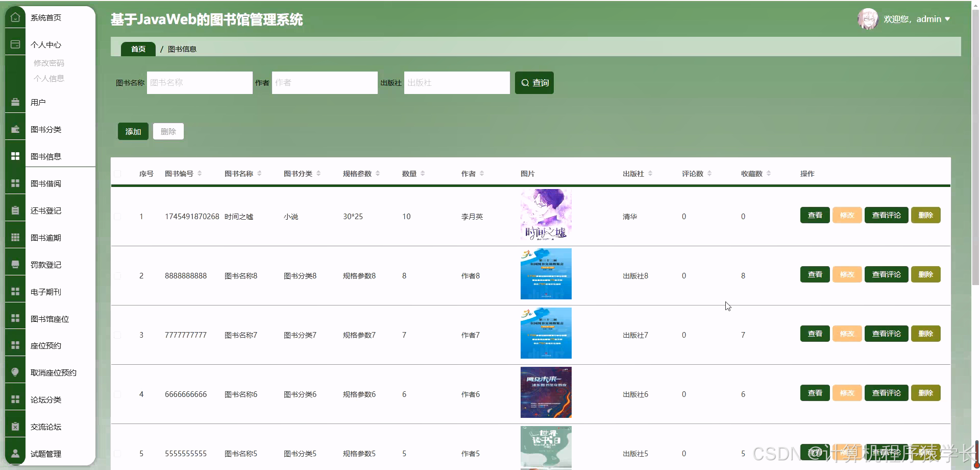Click the sort arrows on 规格参数 column
This screenshot has width=980, height=470.
click(x=378, y=174)
